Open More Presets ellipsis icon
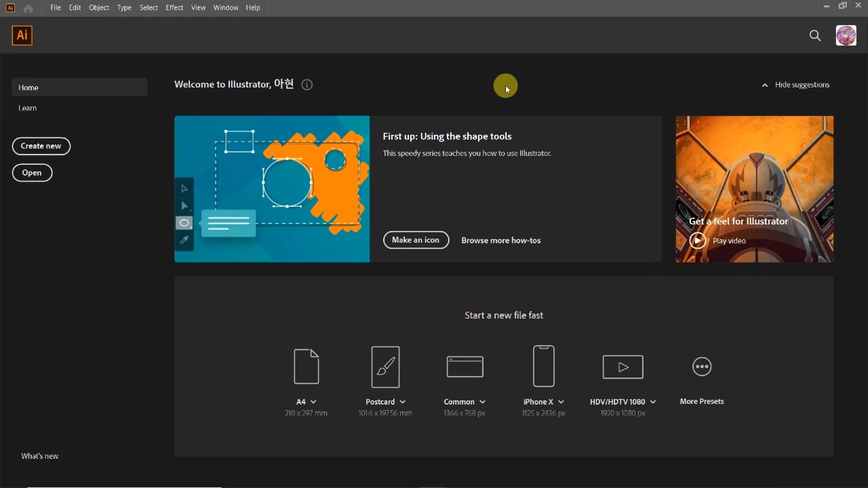 coord(702,367)
